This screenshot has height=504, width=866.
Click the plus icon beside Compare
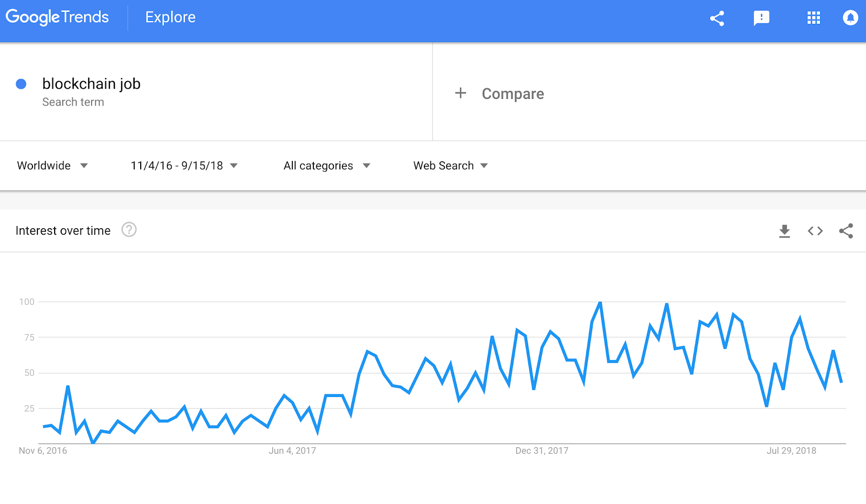[461, 93]
